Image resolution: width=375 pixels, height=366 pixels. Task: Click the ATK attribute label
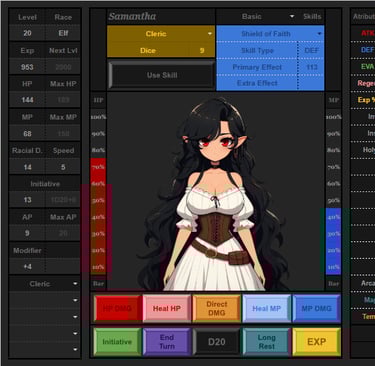[367, 33]
